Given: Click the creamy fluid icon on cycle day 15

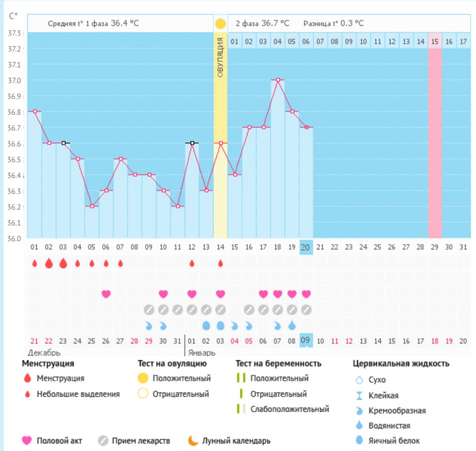Looking at the screenshot, I should tap(235, 326).
